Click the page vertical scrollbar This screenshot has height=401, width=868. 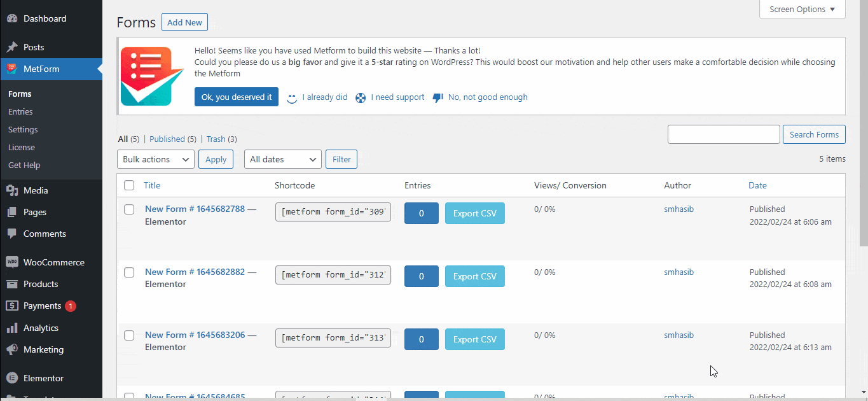point(864,124)
